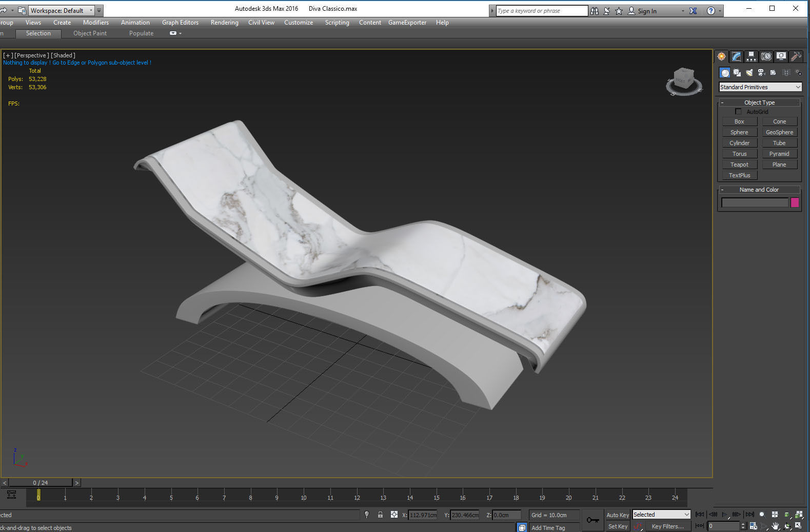
Task: Create a Torus primitive
Action: [x=739, y=154]
